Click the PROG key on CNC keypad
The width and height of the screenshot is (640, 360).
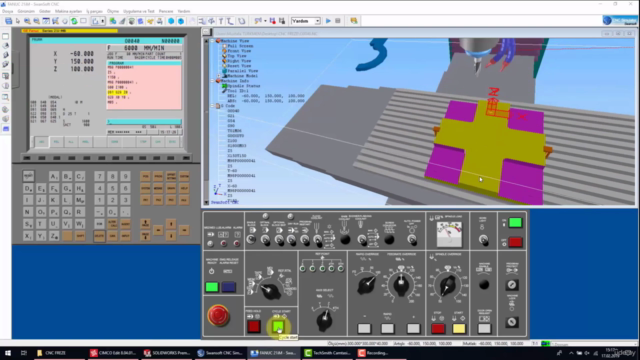coord(158,176)
